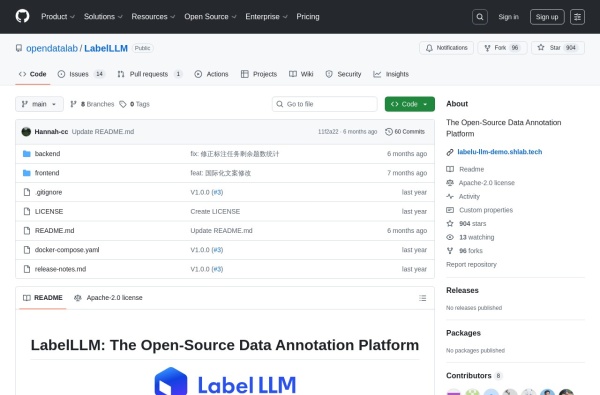Switch to the Issues tab
Viewport: 600px width, 395px height.
coord(81,74)
